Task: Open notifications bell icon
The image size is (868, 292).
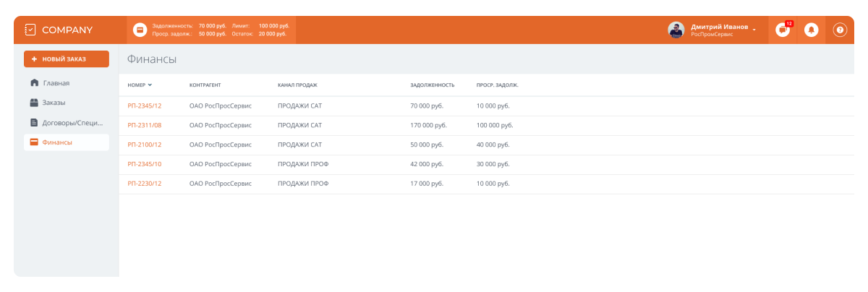Action: (811, 30)
